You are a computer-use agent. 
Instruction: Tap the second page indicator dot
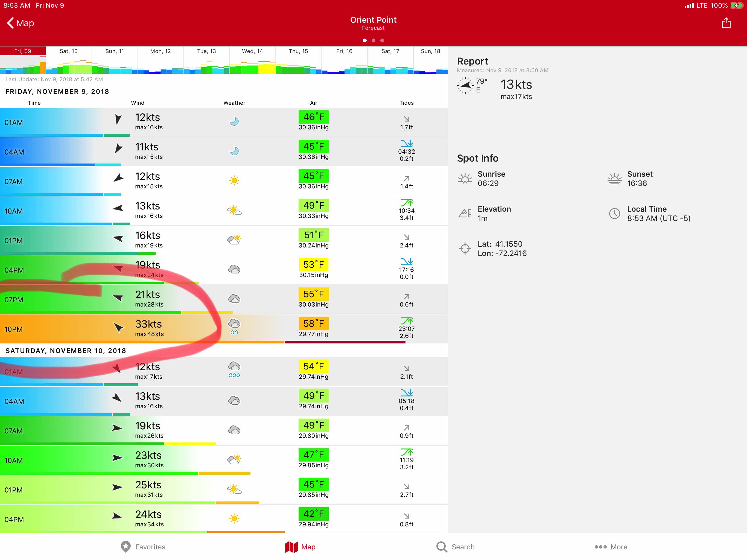click(373, 40)
